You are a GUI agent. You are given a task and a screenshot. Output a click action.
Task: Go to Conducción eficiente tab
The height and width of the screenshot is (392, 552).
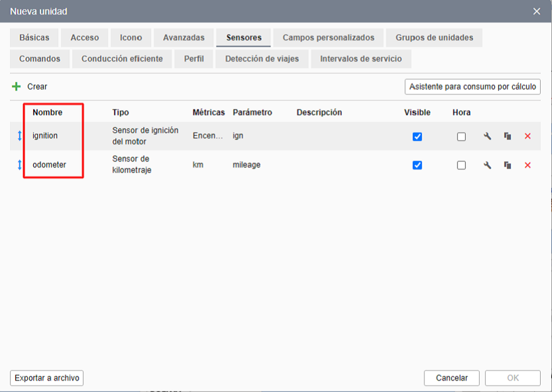coord(122,59)
